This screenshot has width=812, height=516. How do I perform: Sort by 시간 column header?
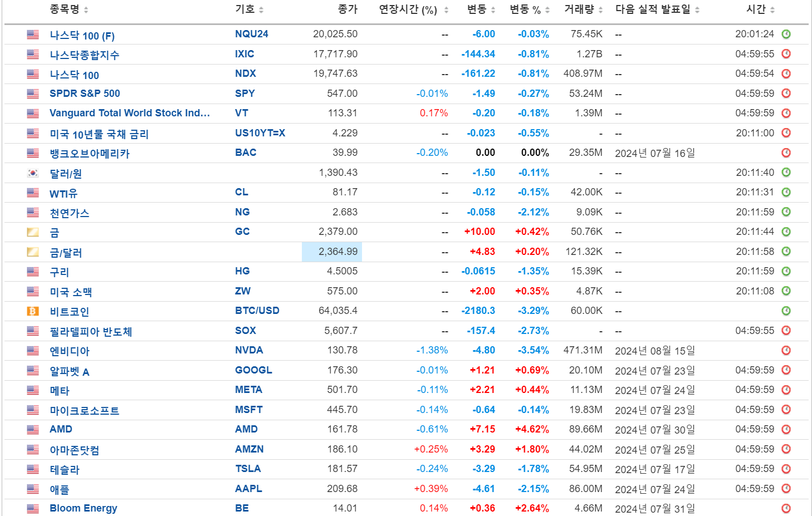(760, 9)
